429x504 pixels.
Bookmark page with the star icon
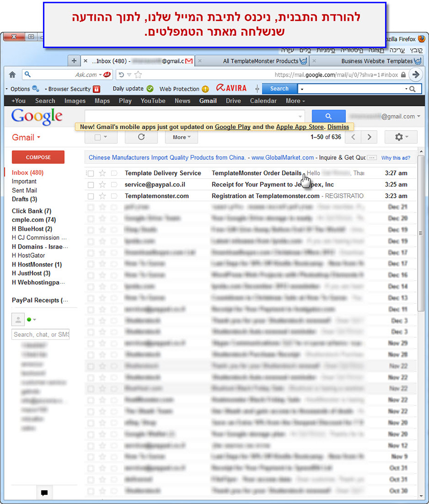tap(138, 75)
